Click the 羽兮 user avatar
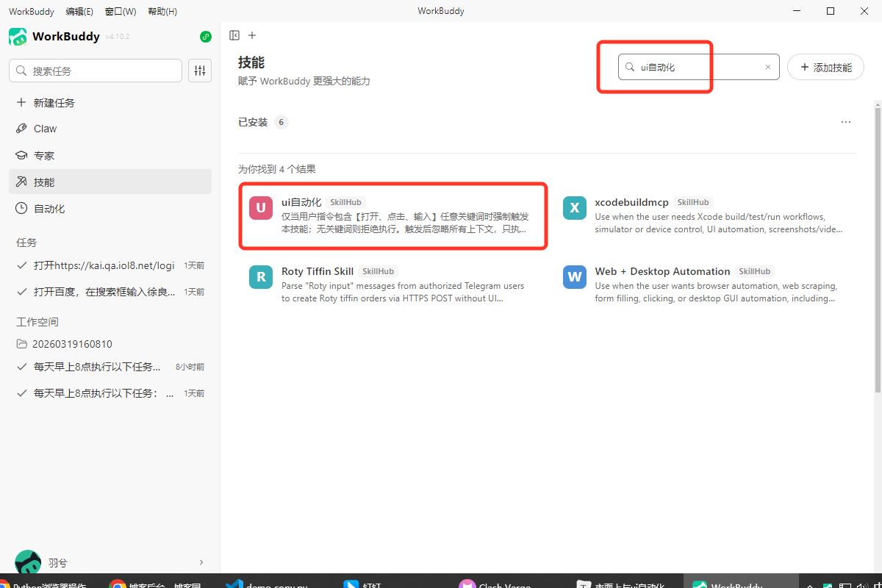Viewport: 882px width, 588px height. click(28, 562)
